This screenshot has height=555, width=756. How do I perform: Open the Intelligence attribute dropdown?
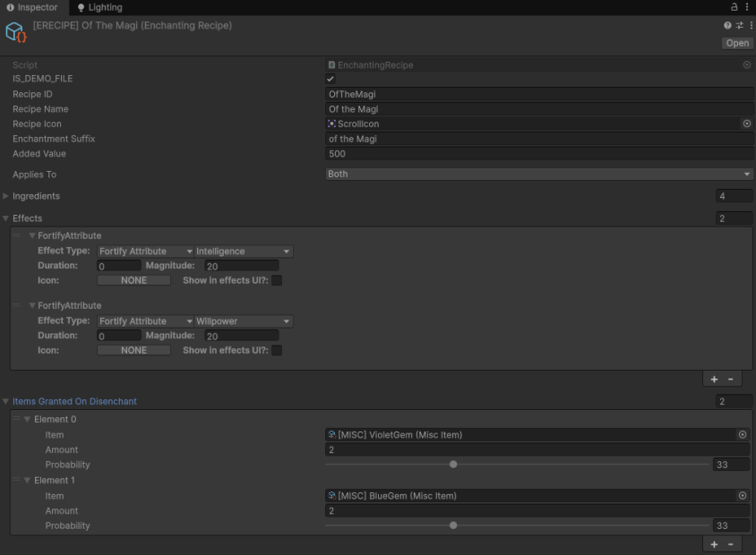244,252
